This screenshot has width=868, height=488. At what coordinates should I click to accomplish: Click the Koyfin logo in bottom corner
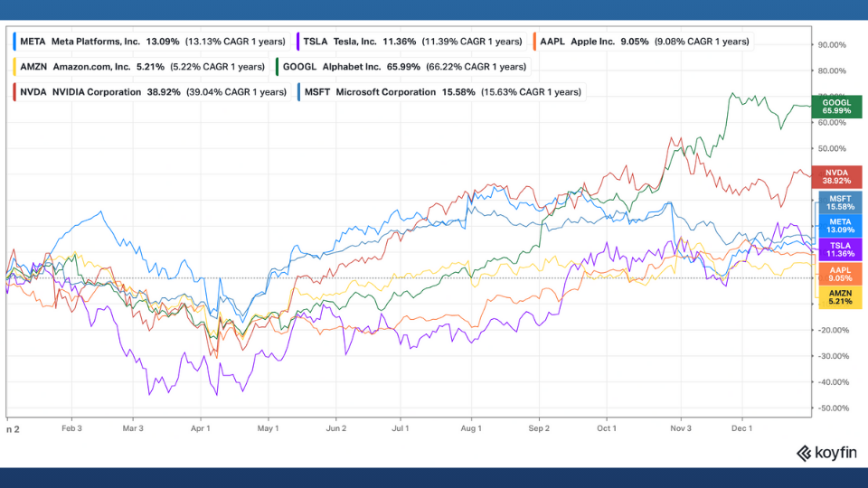[x=826, y=453]
